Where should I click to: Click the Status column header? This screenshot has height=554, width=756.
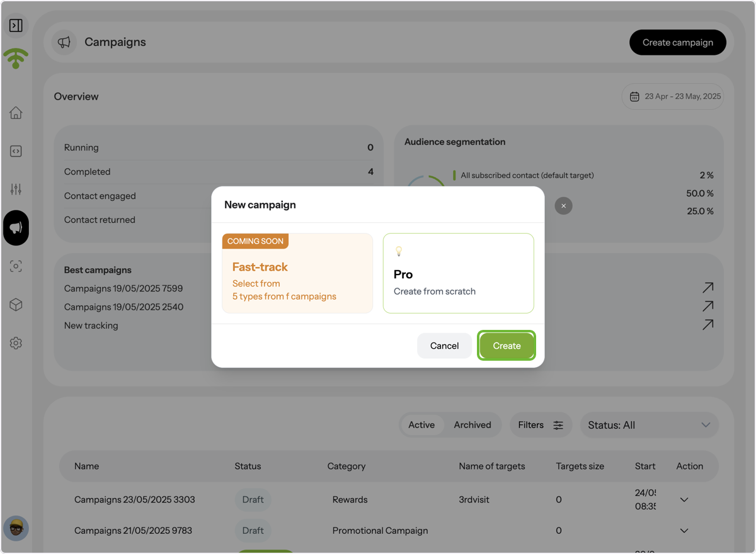click(x=248, y=466)
